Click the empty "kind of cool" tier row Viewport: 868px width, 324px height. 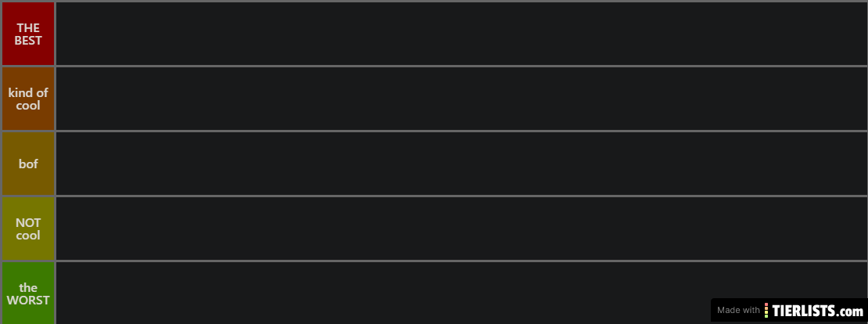pyautogui.click(x=461, y=99)
